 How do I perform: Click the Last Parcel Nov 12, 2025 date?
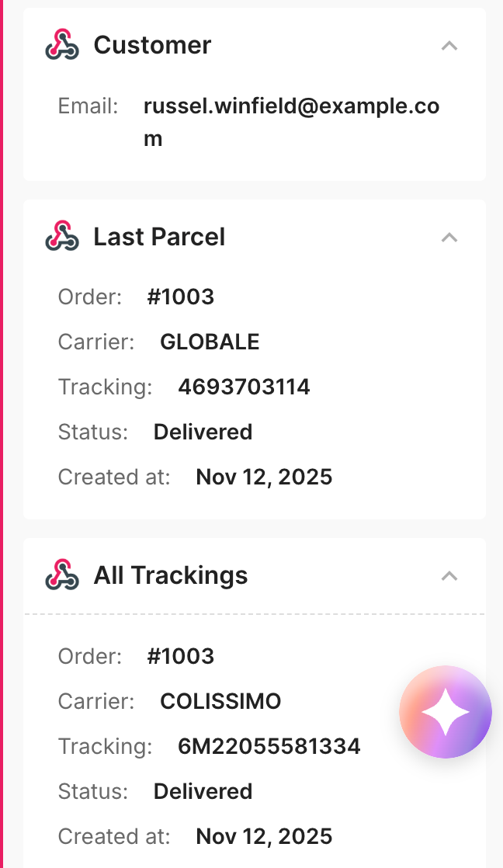pyautogui.click(x=264, y=477)
